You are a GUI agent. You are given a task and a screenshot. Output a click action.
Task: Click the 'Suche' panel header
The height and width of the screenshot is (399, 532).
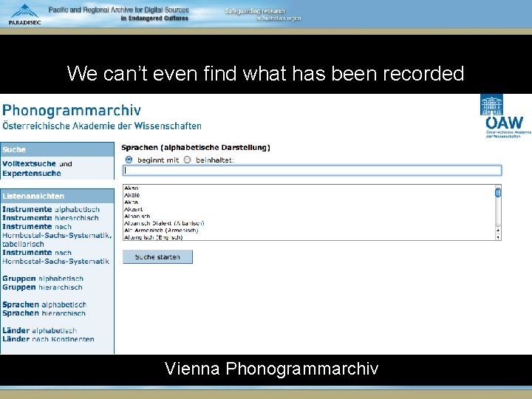point(58,149)
